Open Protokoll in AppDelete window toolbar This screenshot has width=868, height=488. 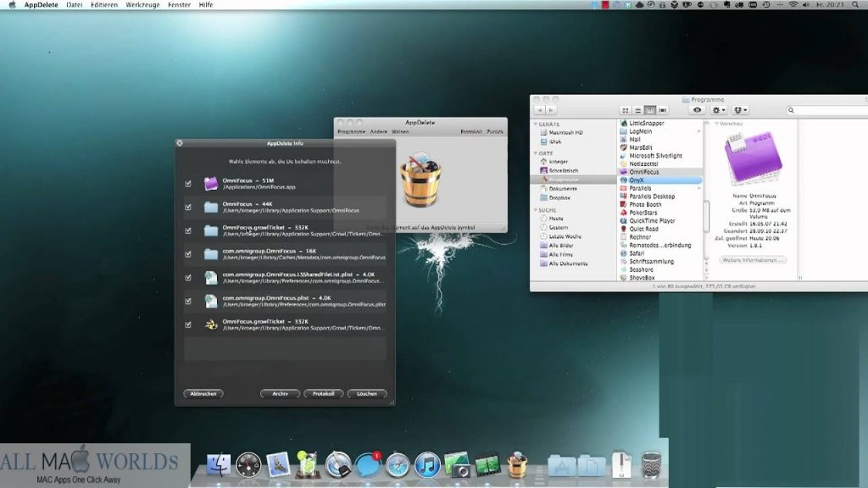point(471,131)
